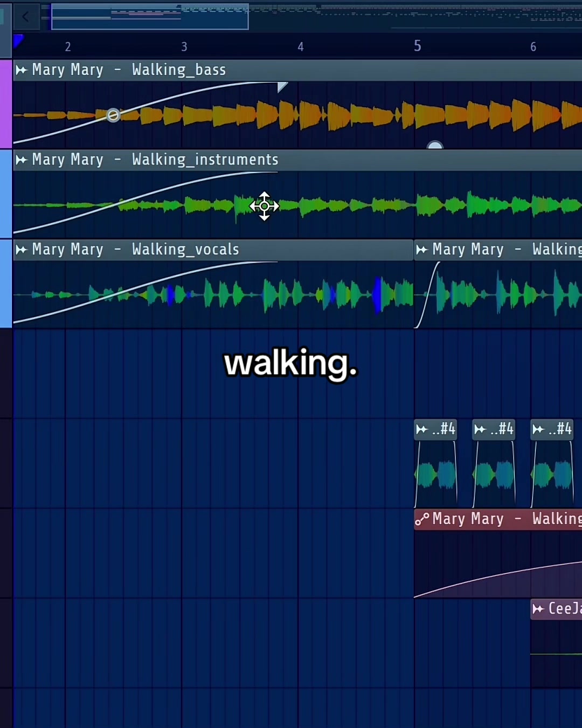Viewport: 582px width, 728px height.
Task: Click the purple track color strip beside bass
Action: coord(6,104)
